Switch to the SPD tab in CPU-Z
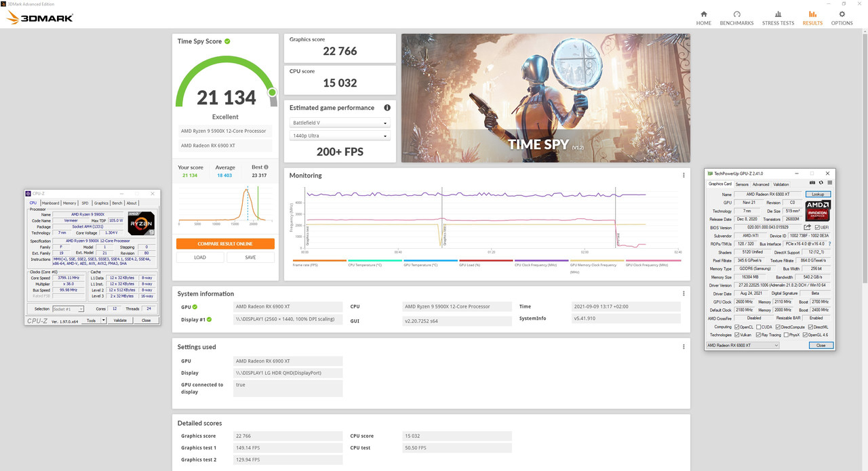This screenshot has height=471, width=868. click(x=85, y=203)
